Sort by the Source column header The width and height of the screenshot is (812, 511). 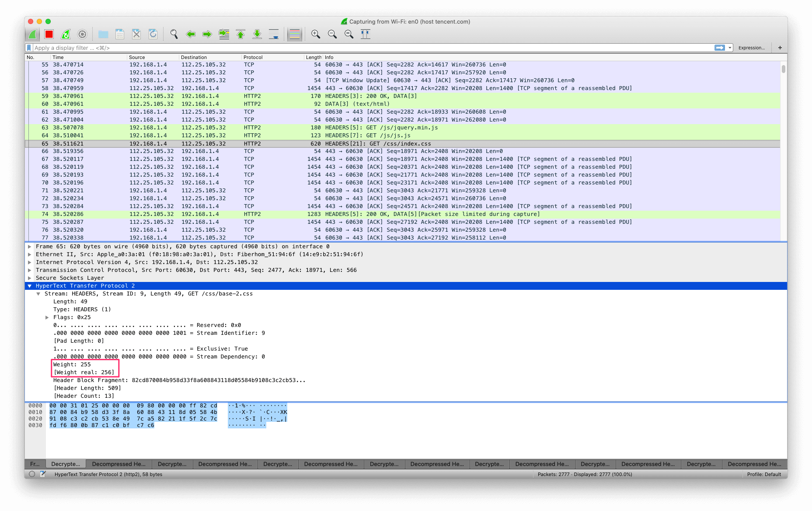click(x=153, y=57)
